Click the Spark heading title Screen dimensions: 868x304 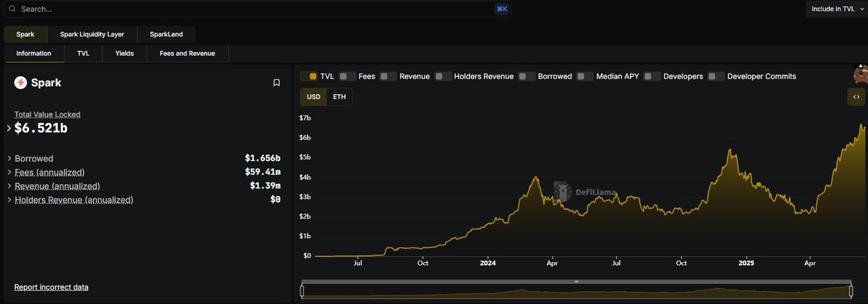tap(46, 83)
